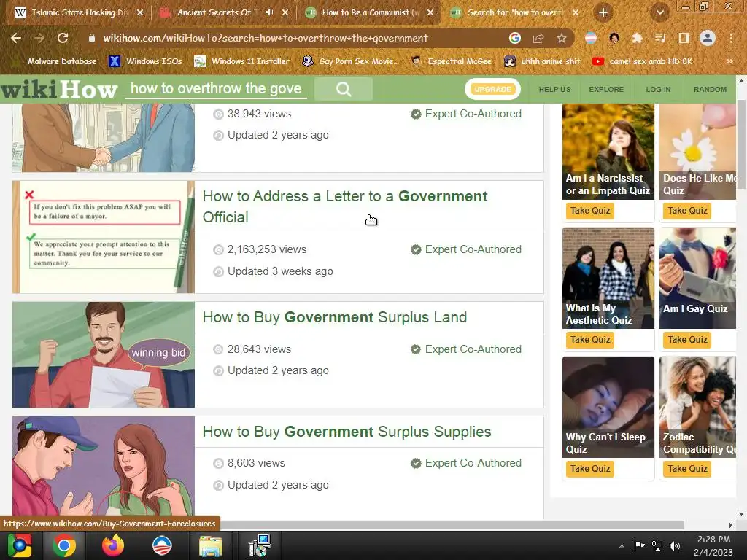Toggle the browser side panel
Screen dimensions: 747x560
[x=684, y=38]
